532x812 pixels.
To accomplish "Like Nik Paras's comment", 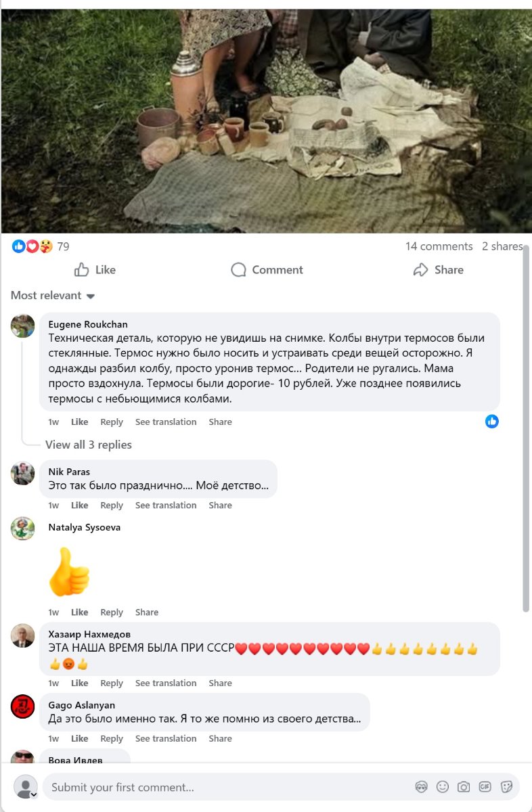I will (x=80, y=505).
